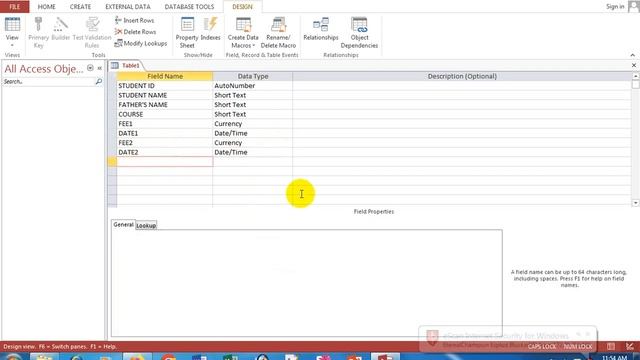Open navigation pane options dropdown

tap(90, 68)
